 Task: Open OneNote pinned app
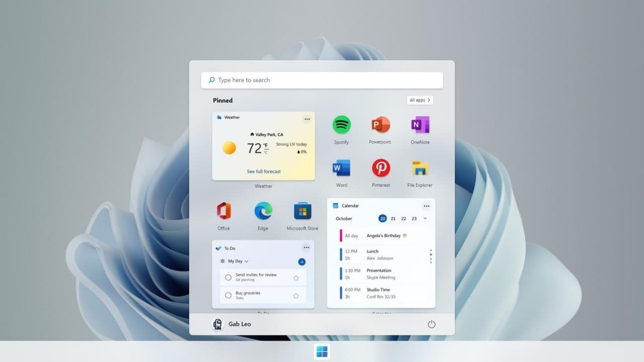[x=420, y=125]
